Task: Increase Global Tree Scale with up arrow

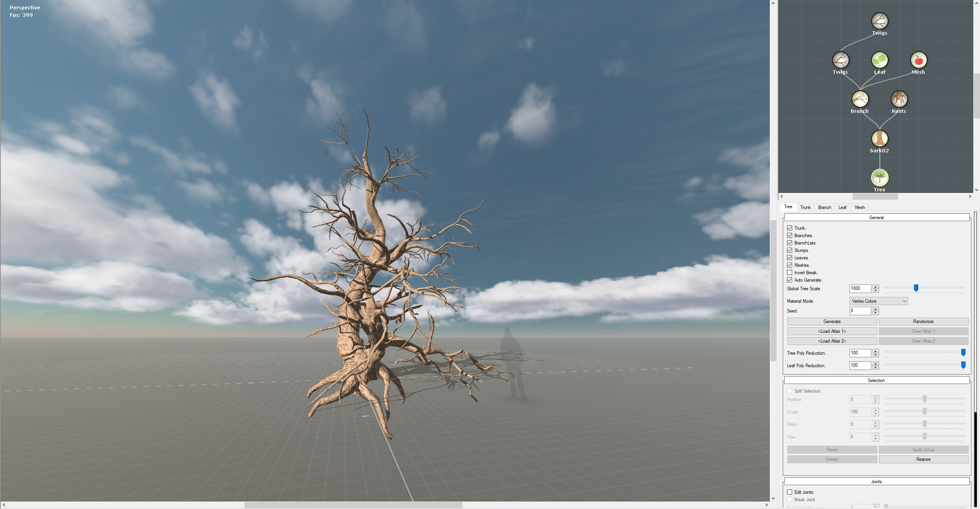Action: click(876, 287)
